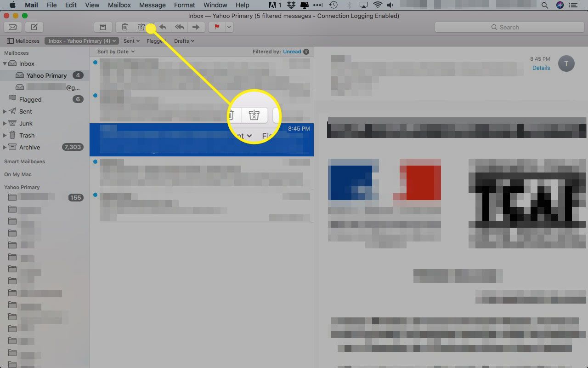Screen dimensions: 588x368
Task: Open the Sort by Date dropdown
Action: (x=116, y=52)
